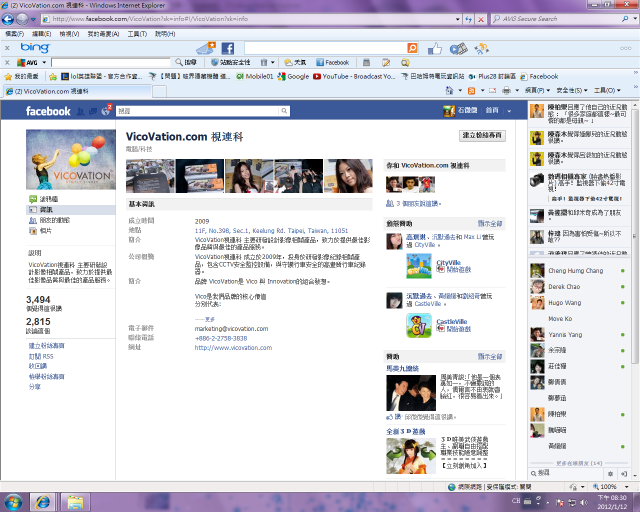Click the printer icon in command bar

506,91
